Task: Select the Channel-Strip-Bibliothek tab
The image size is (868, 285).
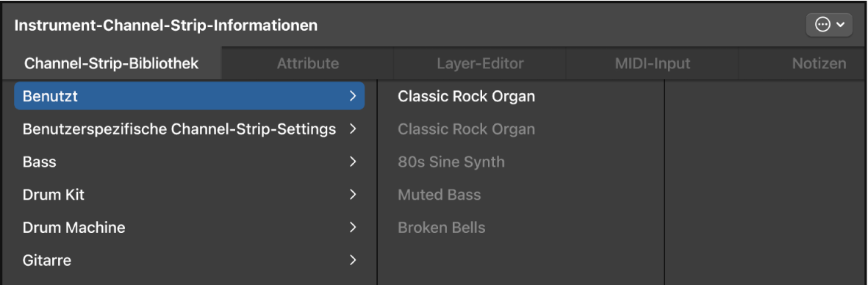Action: click(x=111, y=64)
